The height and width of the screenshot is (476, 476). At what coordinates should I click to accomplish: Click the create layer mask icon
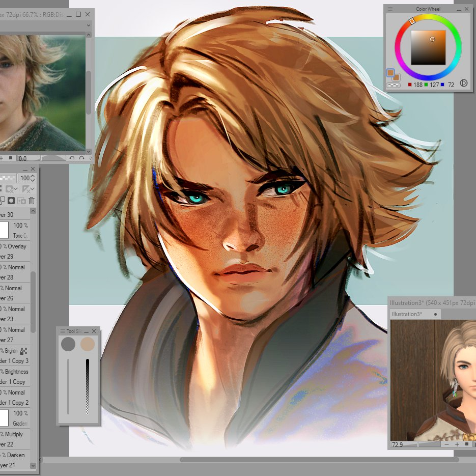click(11, 201)
